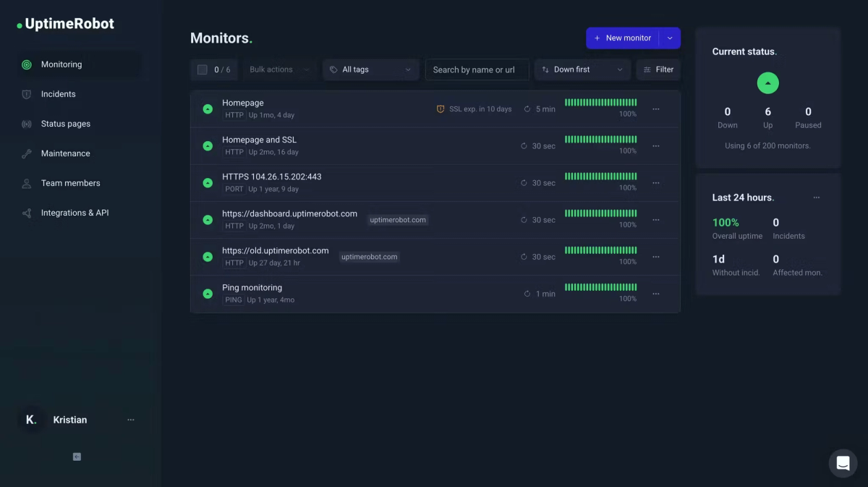The image size is (868, 487).
Task: Click the New monitor button
Action: tap(622, 38)
